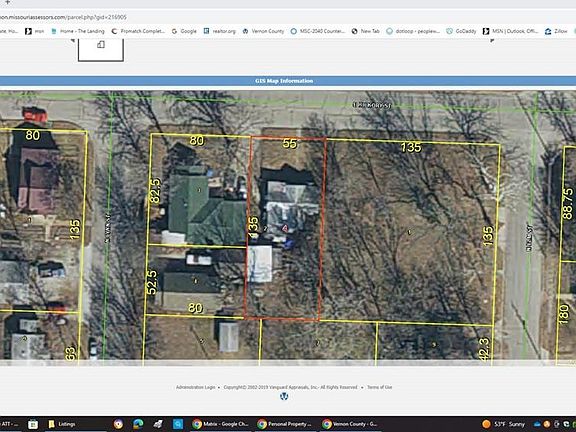
Task: Click the 63 dimension label
Action: click(x=71, y=353)
